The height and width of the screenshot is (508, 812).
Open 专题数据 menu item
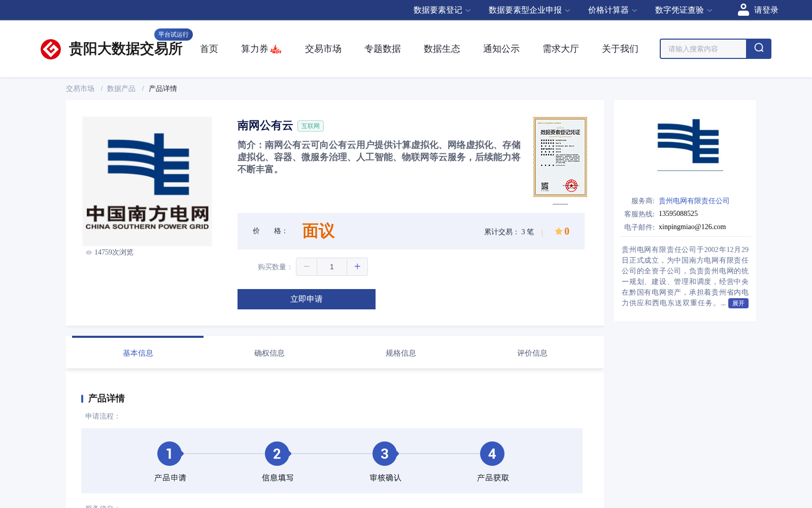pos(383,49)
